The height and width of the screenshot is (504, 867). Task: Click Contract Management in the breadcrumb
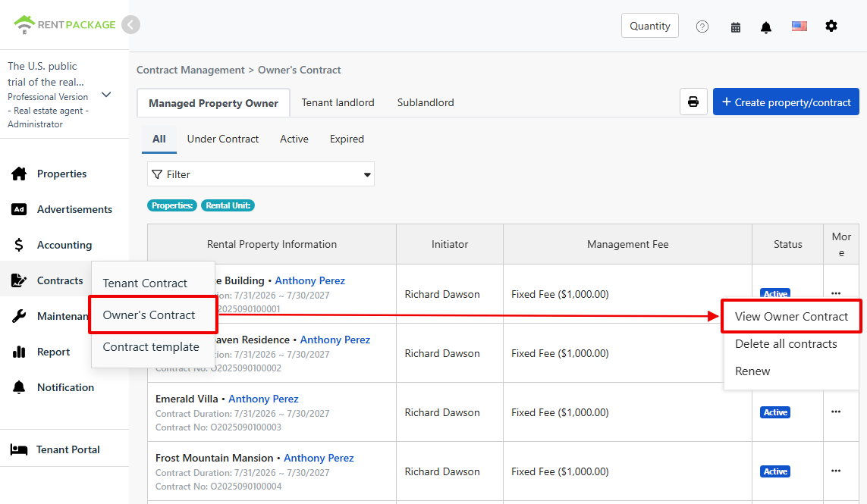pyautogui.click(x=190, y=70)
